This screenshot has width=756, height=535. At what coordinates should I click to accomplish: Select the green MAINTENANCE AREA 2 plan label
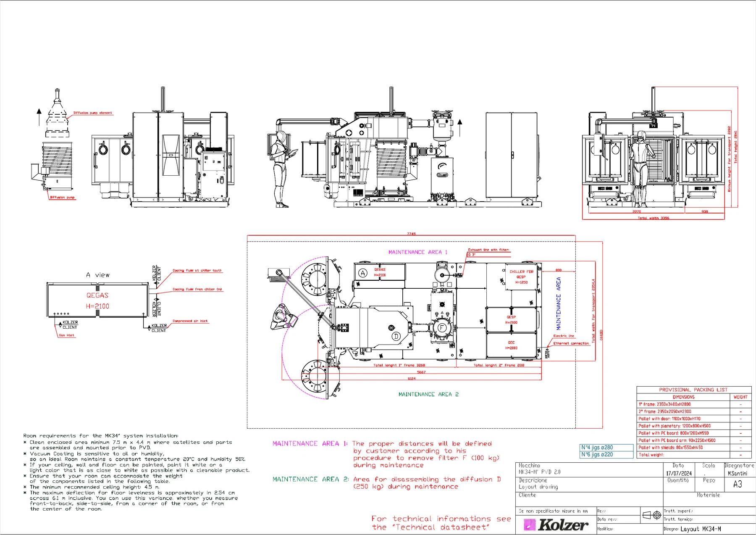(428, 394)
